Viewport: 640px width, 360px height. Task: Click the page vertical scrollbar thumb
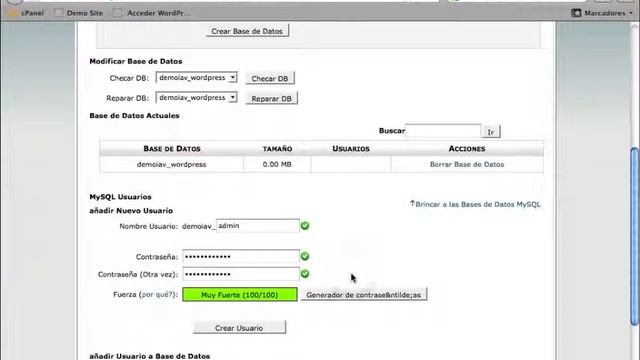click(x=634, y=237)
